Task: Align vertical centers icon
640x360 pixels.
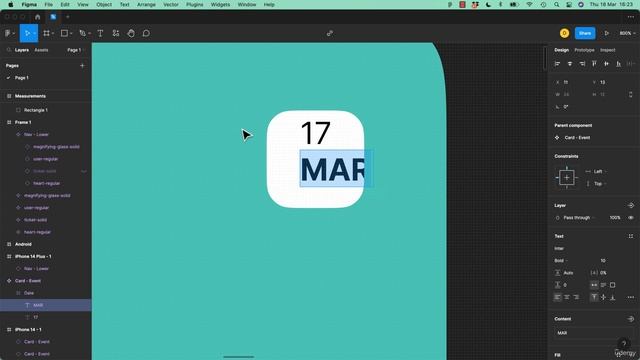Action: (x=607, y=64)
